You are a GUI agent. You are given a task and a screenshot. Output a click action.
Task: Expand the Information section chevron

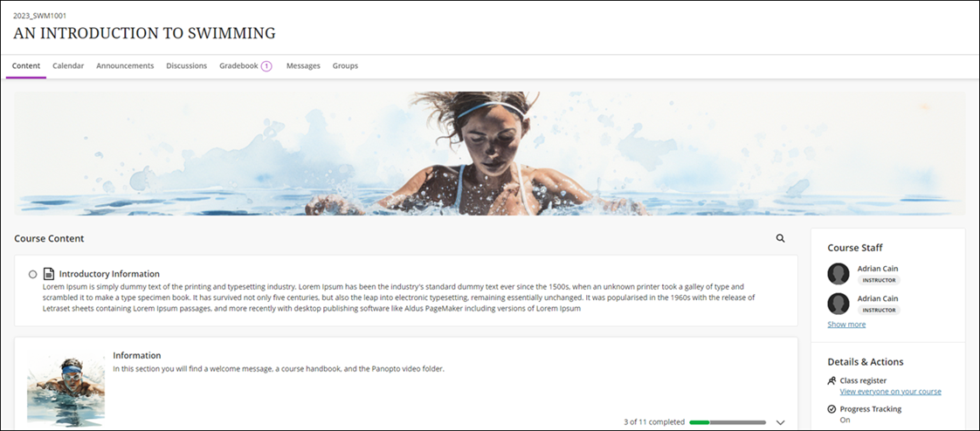[x=780, y=422]
